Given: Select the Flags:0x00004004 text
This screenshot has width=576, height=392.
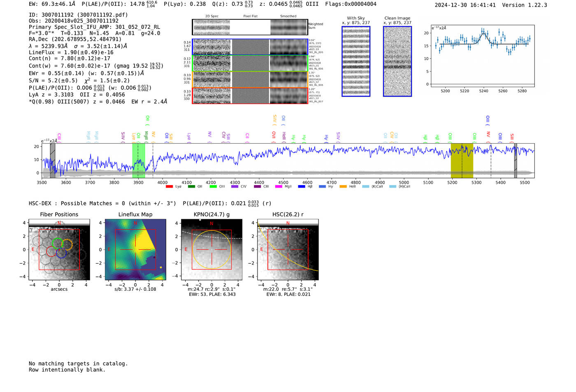Looking at the screenshot, I should pyautogui.click(x=351, y=4).
